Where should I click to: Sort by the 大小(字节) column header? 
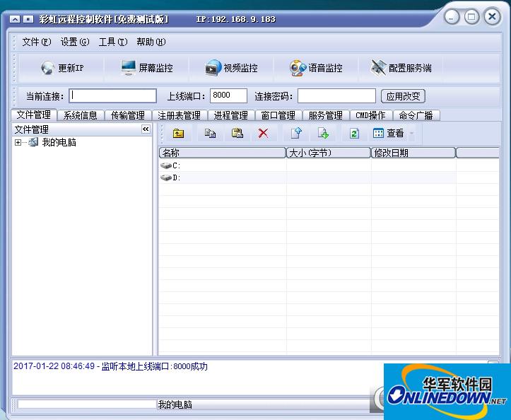(x=329, y=153)
